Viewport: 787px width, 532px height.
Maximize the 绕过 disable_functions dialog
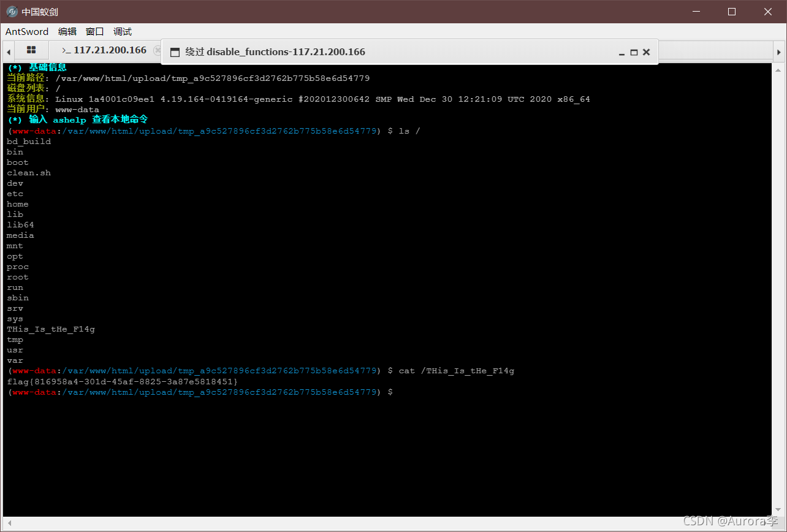[634, 52]
